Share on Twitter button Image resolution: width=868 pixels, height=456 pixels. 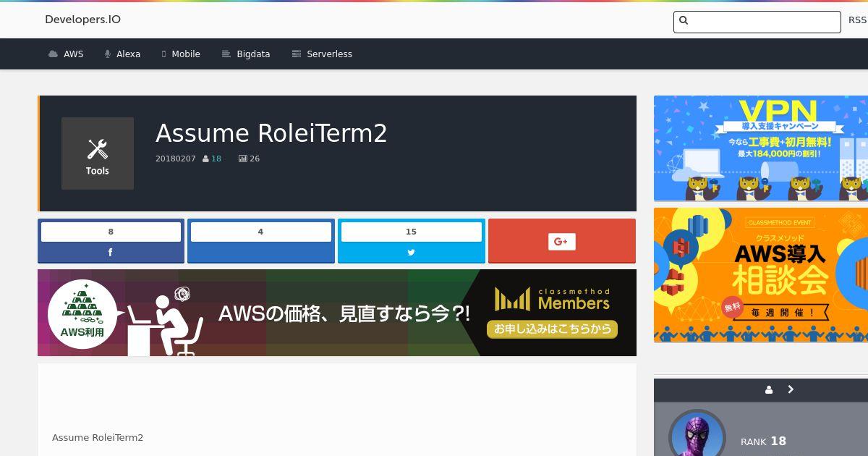411,252
